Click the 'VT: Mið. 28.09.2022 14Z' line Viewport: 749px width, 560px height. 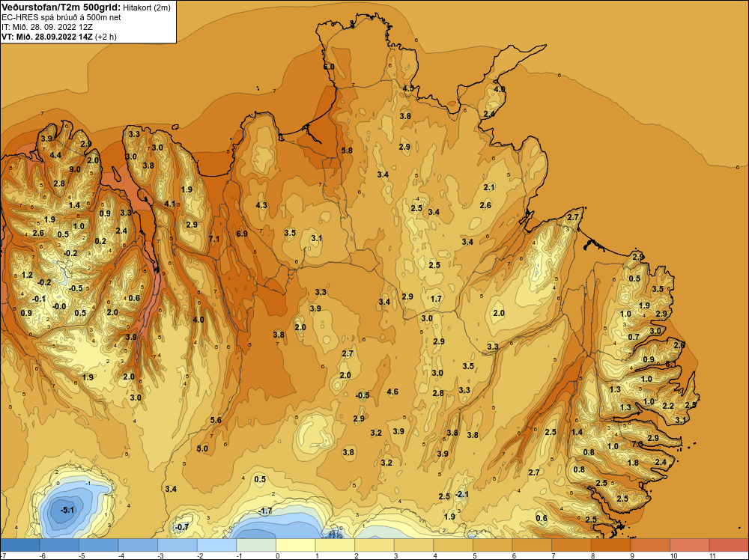coord(47,37)
